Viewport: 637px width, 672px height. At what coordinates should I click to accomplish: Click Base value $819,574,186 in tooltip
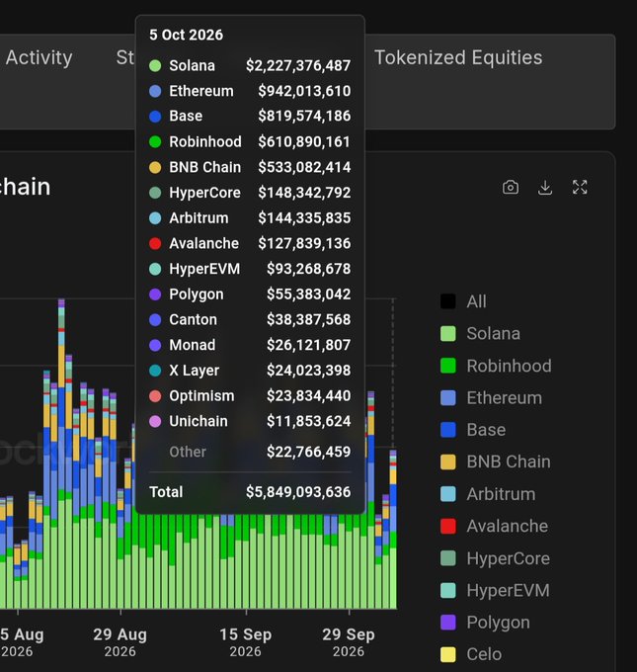pos(304,116)
